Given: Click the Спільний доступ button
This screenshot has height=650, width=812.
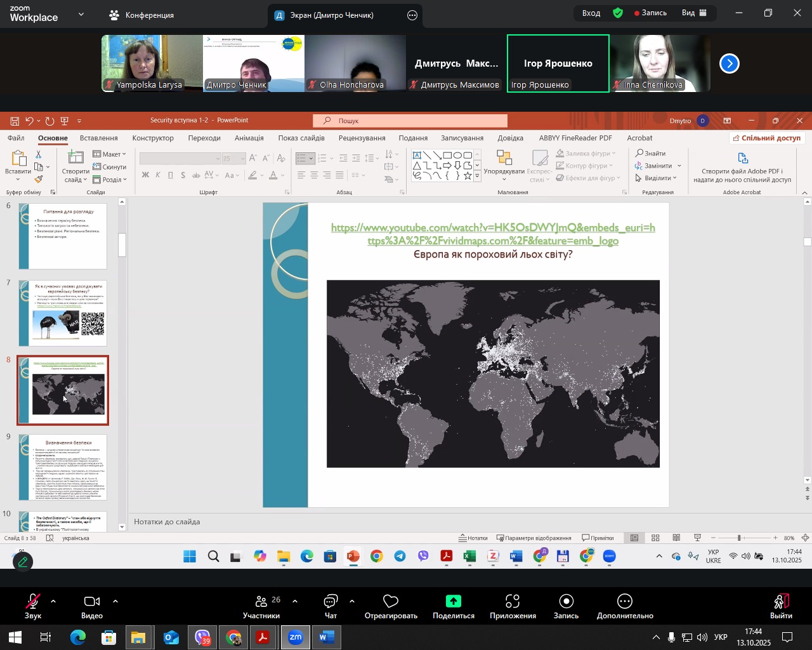Looking at the screenshot, I should coord(766,138).
